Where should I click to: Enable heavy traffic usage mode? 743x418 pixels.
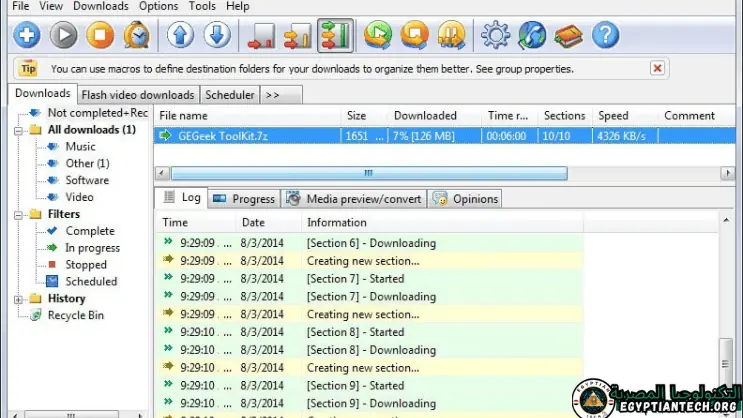pyautogui.click(x=335, y=37)
